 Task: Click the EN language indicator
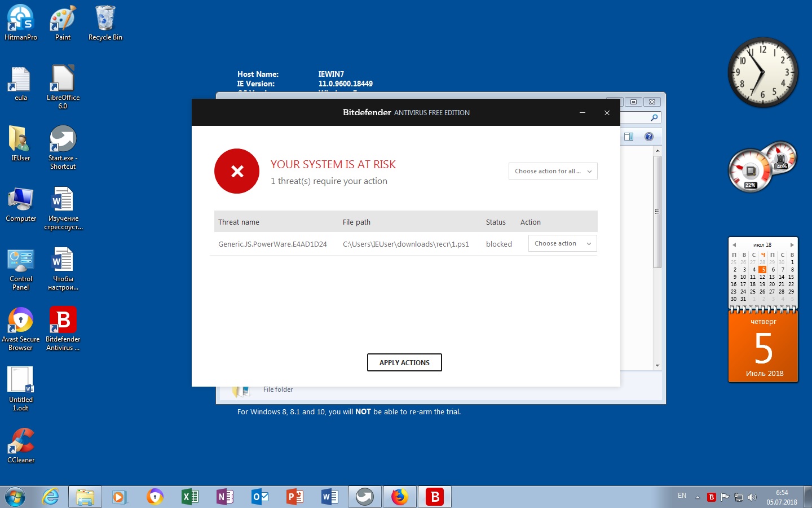(x=682, y=496)
